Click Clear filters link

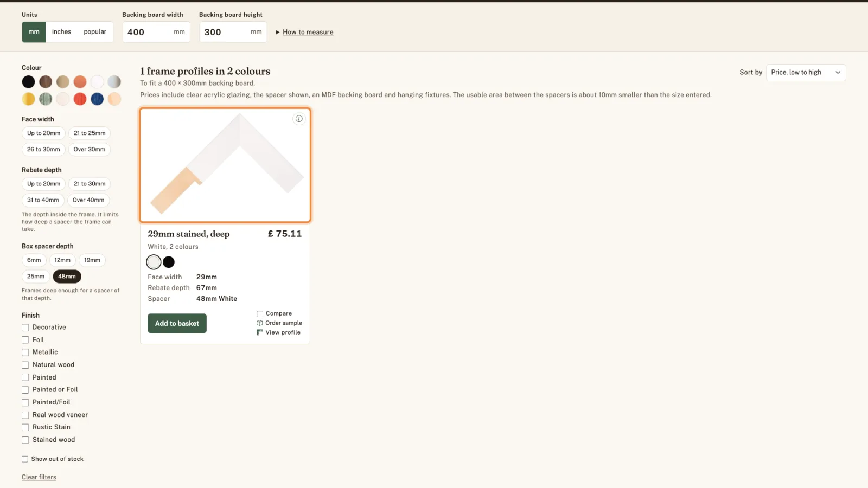(x=39, y=478)
